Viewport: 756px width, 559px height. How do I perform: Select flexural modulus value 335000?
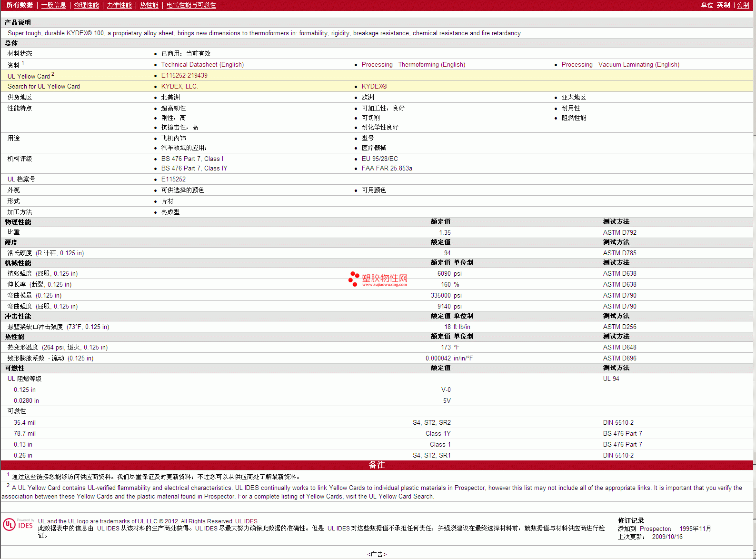(440, 295)
